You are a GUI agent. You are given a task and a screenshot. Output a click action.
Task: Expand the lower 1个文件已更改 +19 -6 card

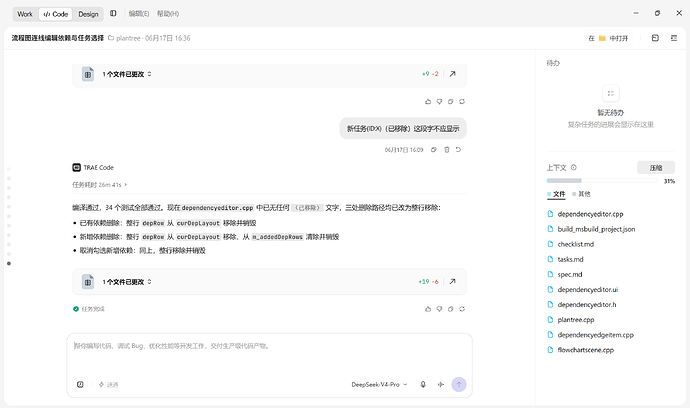click(127, 282)
